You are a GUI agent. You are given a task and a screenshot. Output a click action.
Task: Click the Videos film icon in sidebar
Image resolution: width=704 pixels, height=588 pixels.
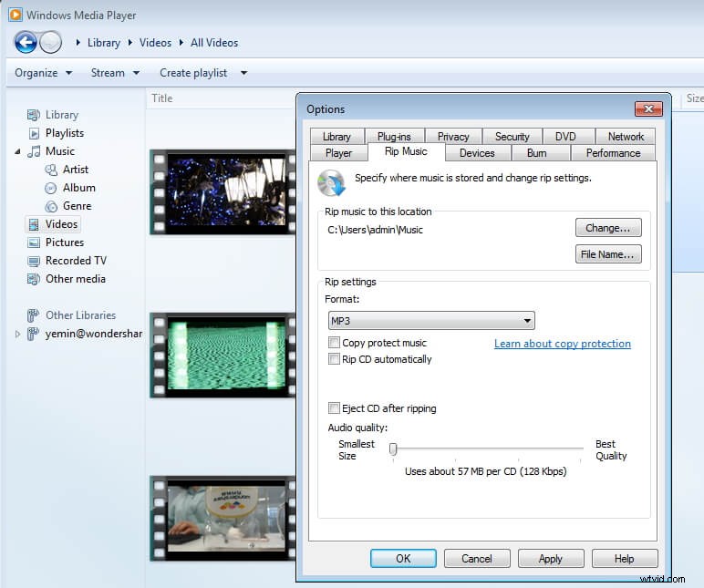[34, 224]
